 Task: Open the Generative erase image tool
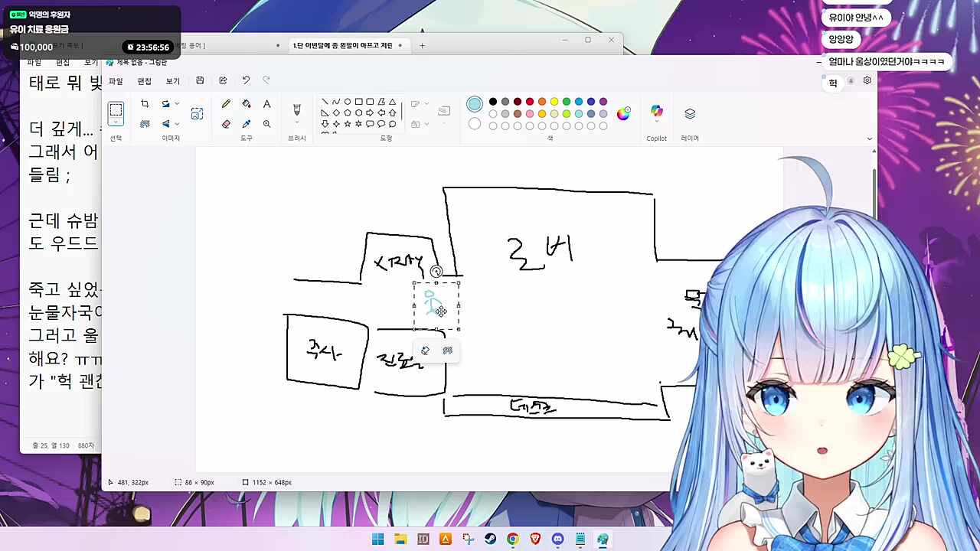point(197,114)
